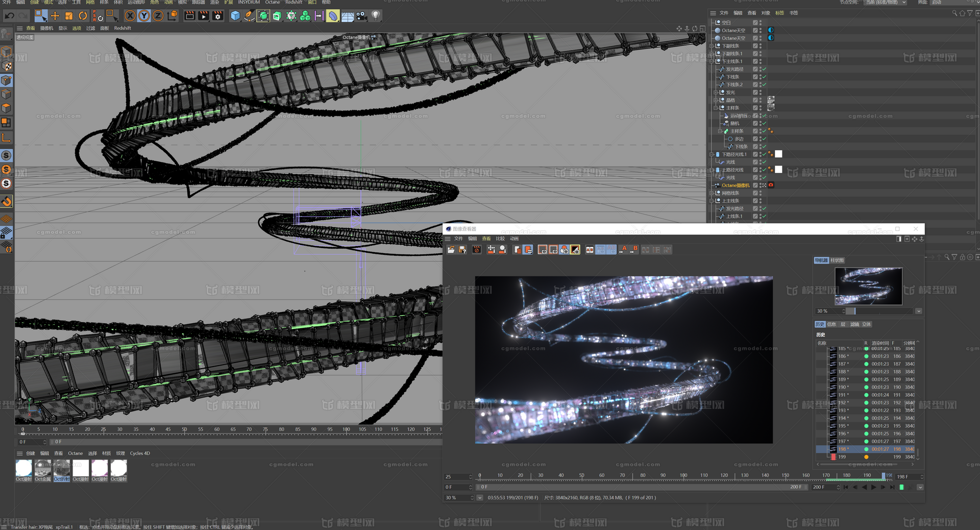Select the Rotate tool in the toolbar
This screenshot has width=980, height=530.
click(83, 16)
